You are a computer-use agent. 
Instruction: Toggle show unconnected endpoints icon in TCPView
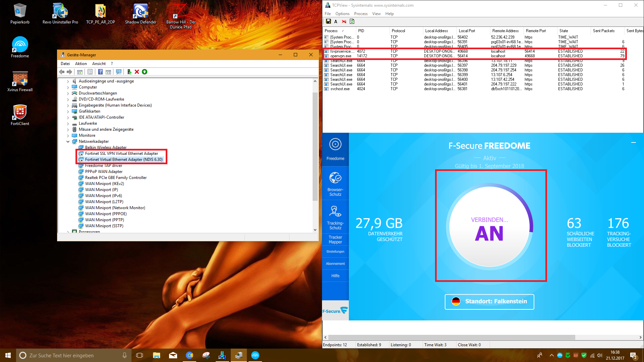coord(344,21)
